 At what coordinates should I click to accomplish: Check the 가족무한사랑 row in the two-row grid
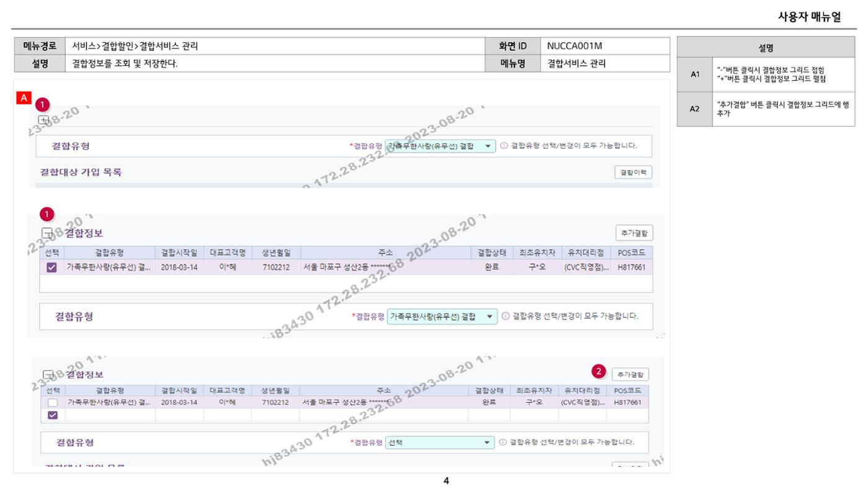pos(53,403)
